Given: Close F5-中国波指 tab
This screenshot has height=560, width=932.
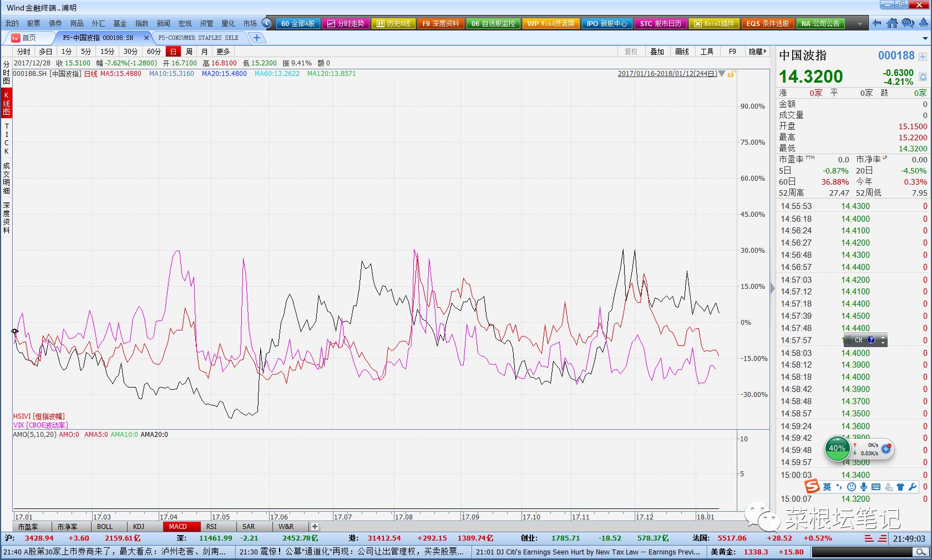Looking at the screenshot, I should coord(146,38).
